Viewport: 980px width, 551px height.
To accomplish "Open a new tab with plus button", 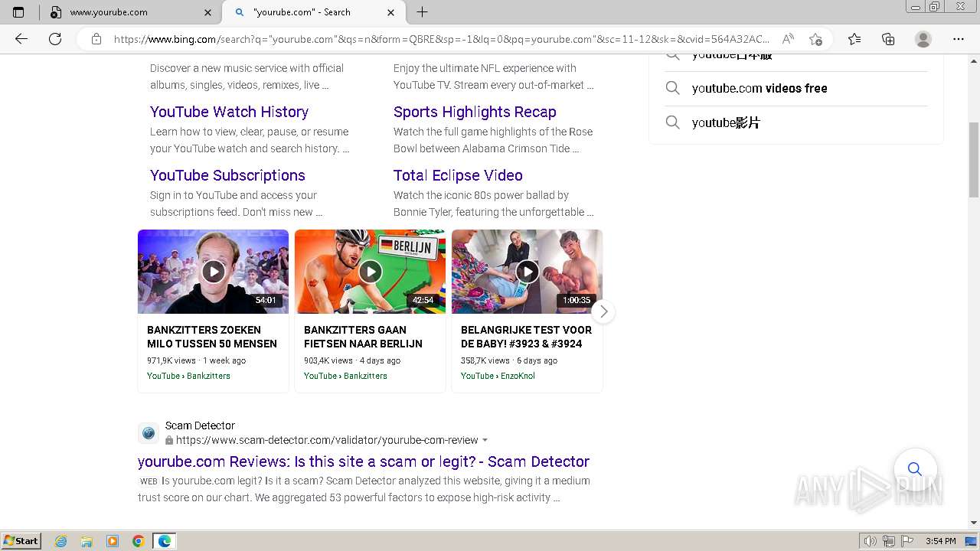I will (422, 12).
